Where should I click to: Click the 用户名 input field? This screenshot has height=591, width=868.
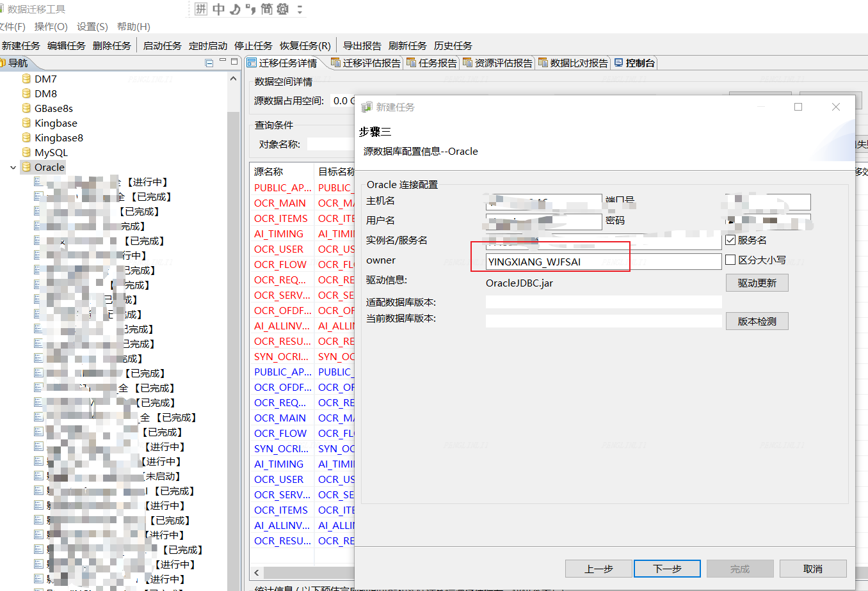[544, 222]
